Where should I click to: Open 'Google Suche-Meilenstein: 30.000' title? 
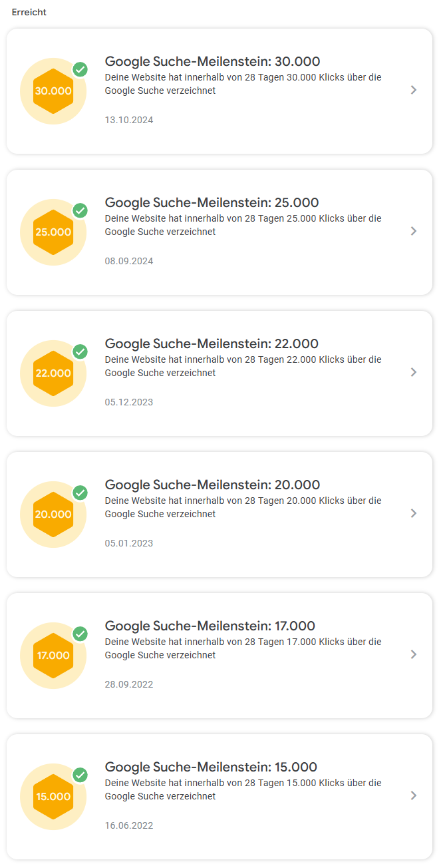tap(212, 62)
